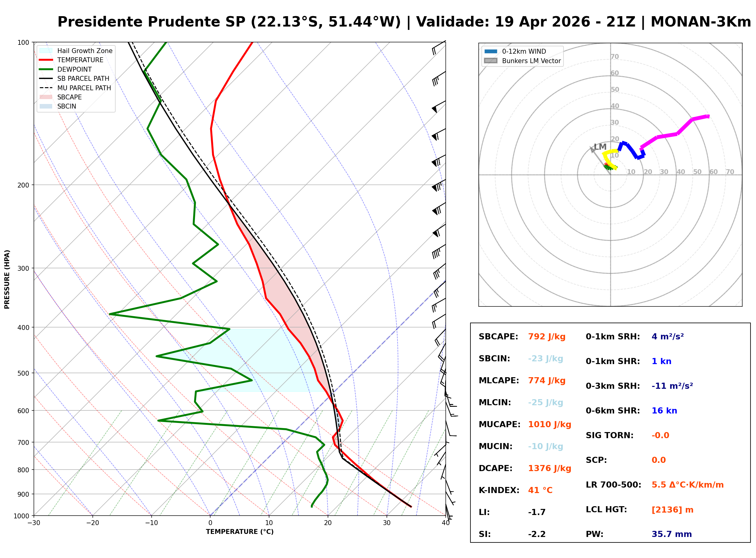Click the 0-12km WIND legend swatch
This screenshot has width=756, height=558.
click(x=491, y=51)
